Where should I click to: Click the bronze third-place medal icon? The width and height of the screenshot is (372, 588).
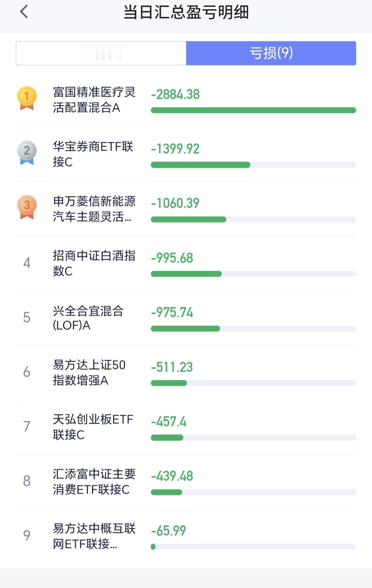(x=27, y=207)
